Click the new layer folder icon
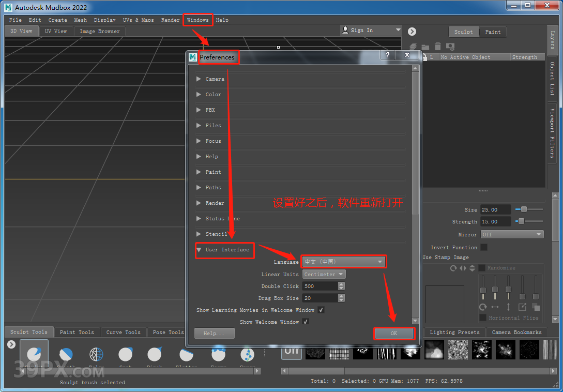The height and width of the screenshot is (392, 563). pyautogui.click(x=425, y=47)
